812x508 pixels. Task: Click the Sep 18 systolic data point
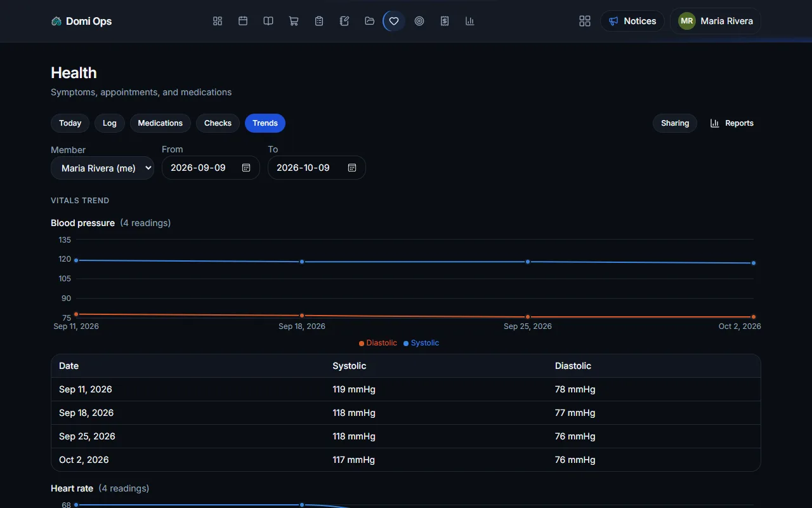302,262
